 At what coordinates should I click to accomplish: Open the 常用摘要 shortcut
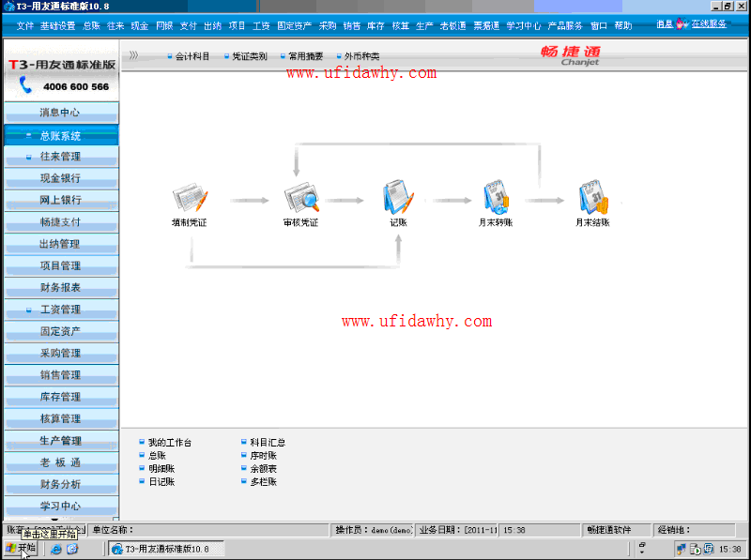coord(306,56)
